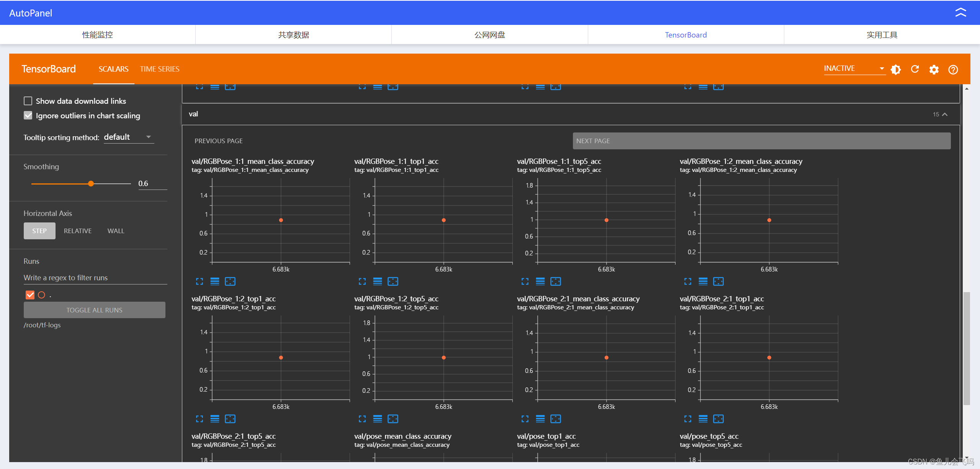
Task: Switch to the TIME SERIES tab
Action: click(159, 69)
